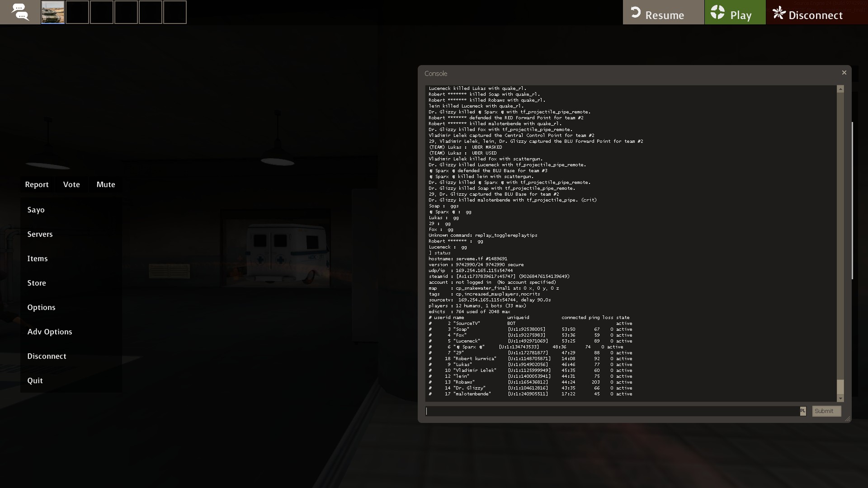Click the Resume arrow icon
The image size is (868, 488).
pos(636,13)
